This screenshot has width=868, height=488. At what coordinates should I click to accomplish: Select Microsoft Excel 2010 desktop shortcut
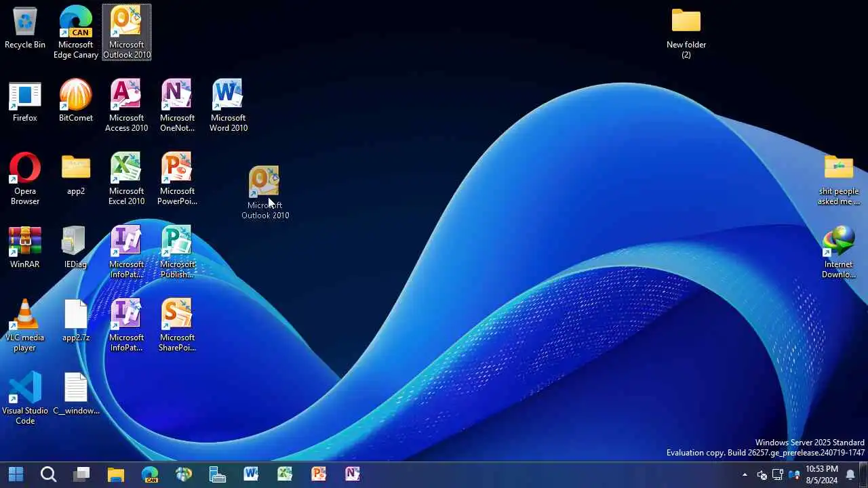[x=127, y=179]
